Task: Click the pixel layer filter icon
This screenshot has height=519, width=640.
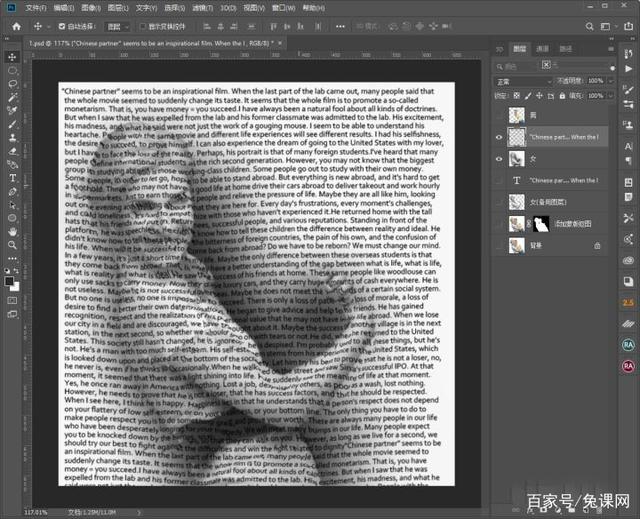Action: (546, 64)
